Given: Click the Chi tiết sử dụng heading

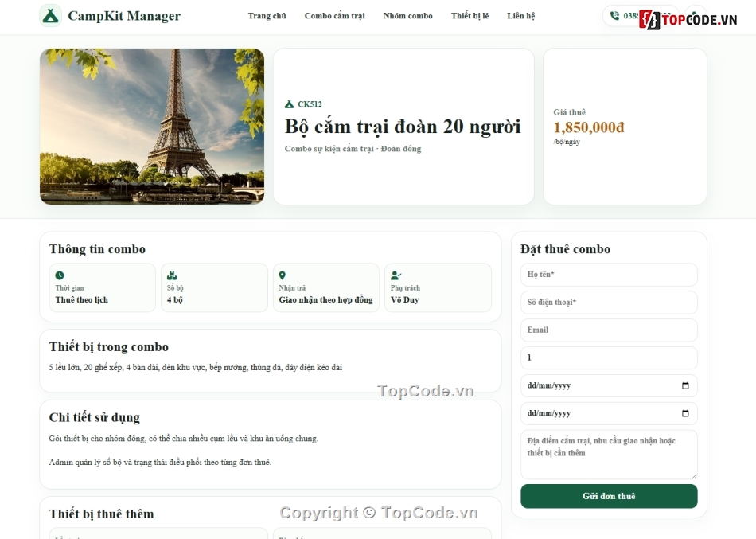Looking at the screenshot, I should (x=95, y=417).
